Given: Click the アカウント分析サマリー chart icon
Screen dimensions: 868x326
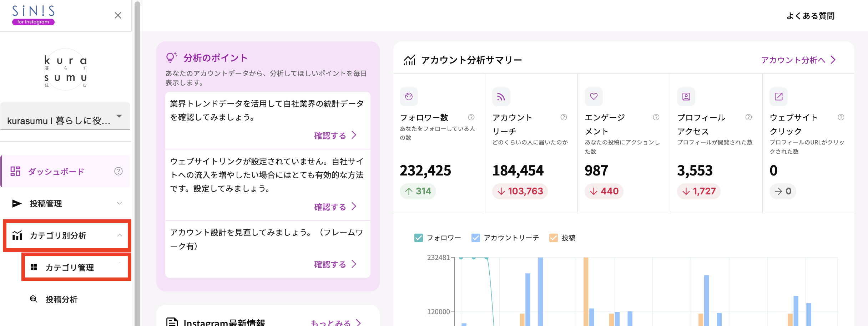Looking at the screenshot, I should click(x=409, y=60).
